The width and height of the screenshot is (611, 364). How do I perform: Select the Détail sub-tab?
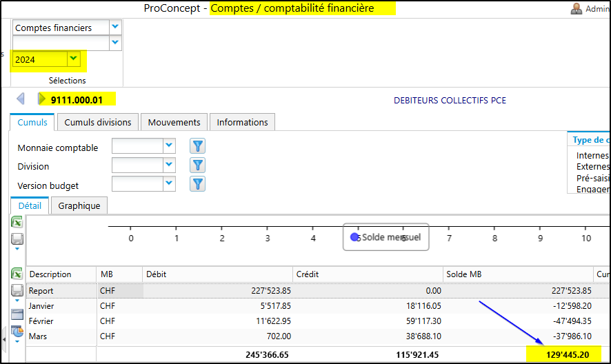coord(30,205)
